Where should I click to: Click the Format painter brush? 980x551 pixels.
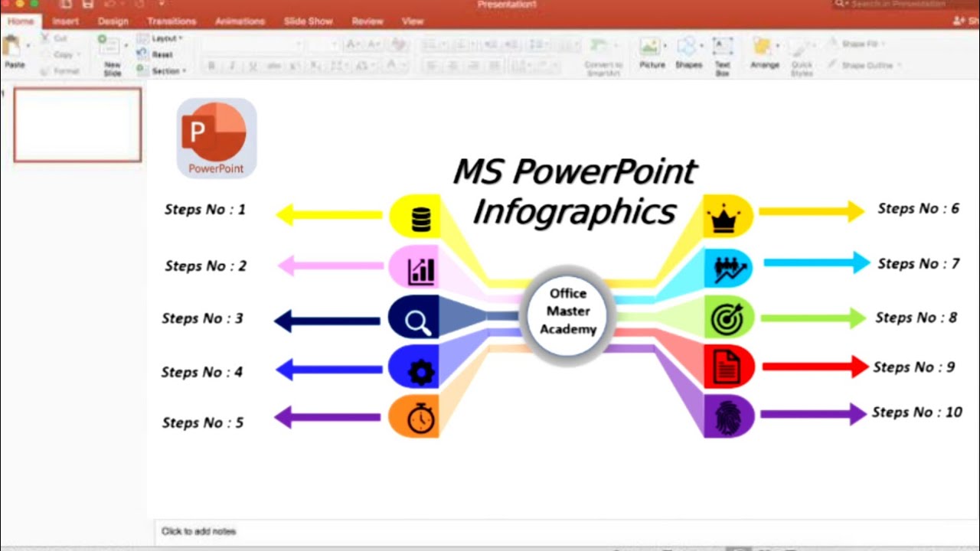(x=45, y=71)
